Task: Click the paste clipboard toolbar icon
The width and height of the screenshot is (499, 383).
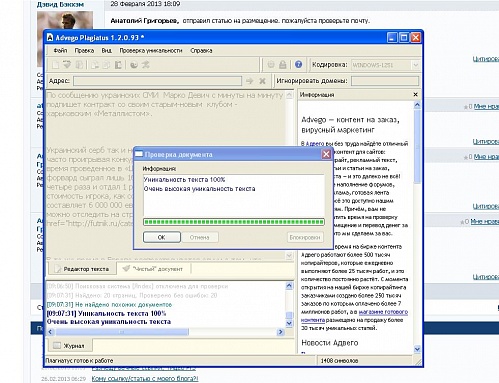Action: pyautogui.click(x=118, y=65)
